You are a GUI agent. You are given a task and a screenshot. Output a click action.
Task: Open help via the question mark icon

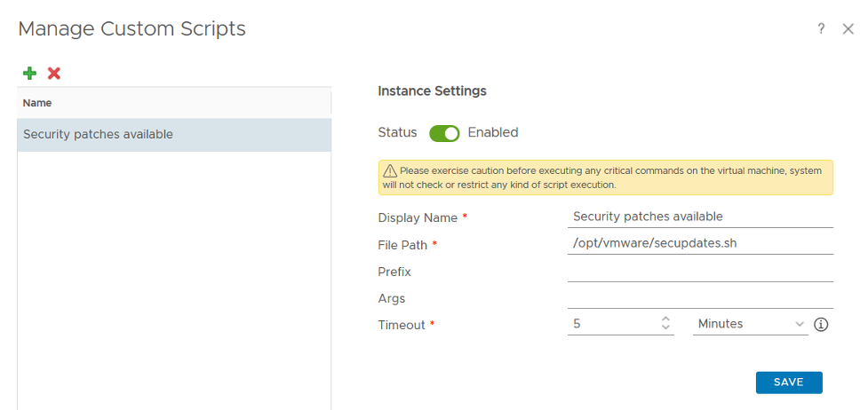point(822,29)
